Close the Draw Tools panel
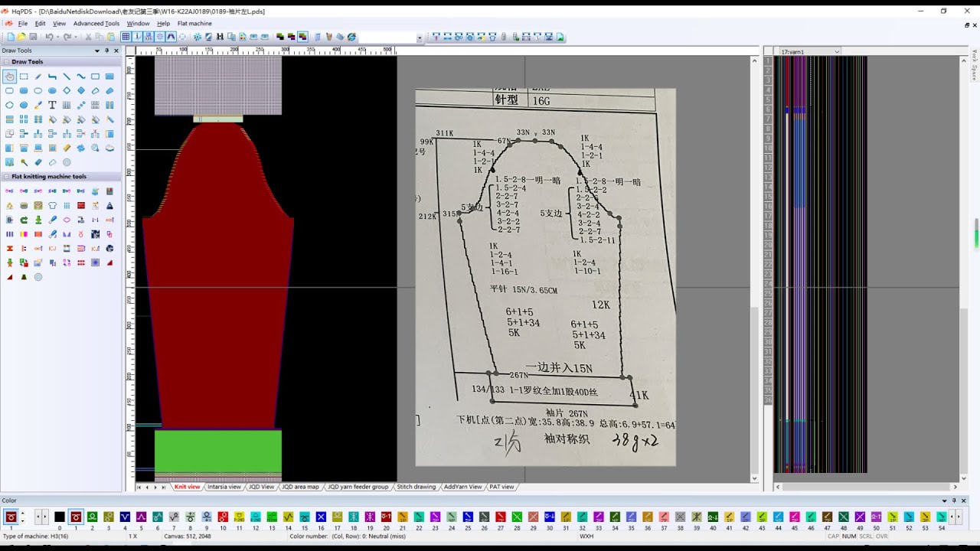Image resolution: width=980 pixels, height=551 pixels. [x=116, y=51]
